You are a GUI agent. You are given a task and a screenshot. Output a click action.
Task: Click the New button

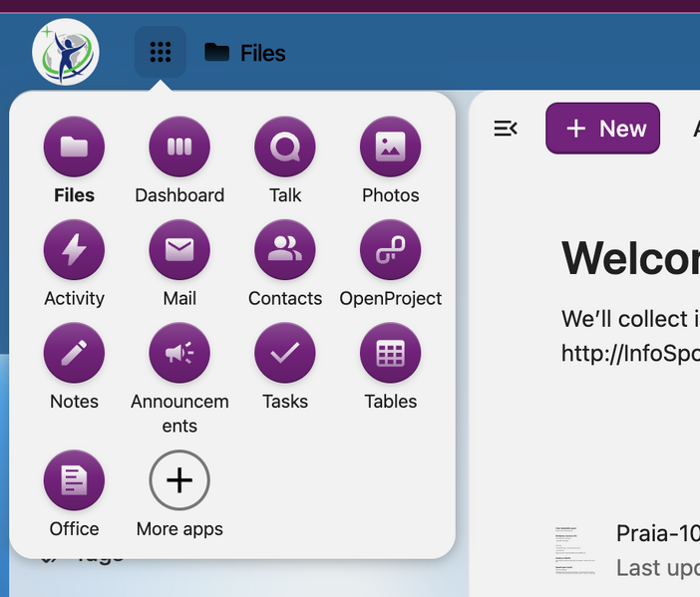click(602, 129)
